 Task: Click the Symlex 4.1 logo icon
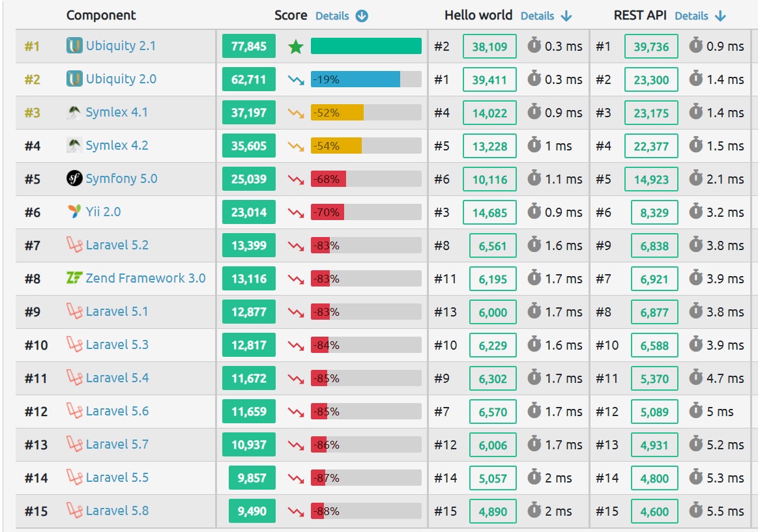coord(74,112)
